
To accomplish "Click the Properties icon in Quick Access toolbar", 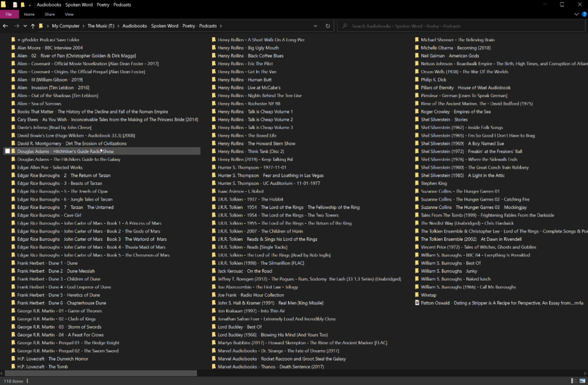I will 15,5.
